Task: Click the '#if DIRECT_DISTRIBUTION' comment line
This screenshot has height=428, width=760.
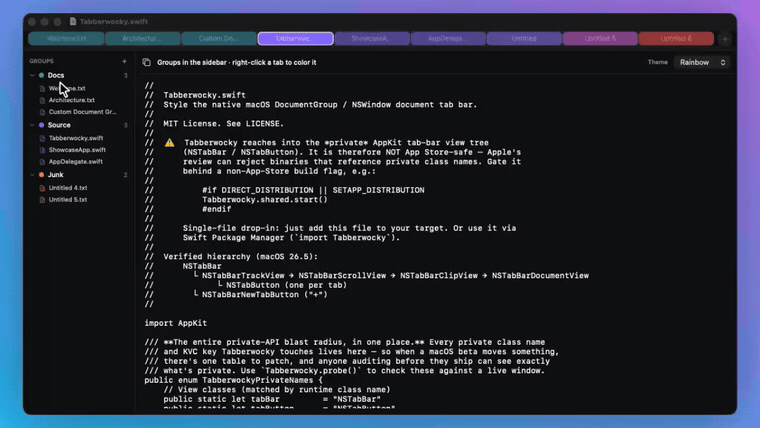Action: (x=313, y=190)
